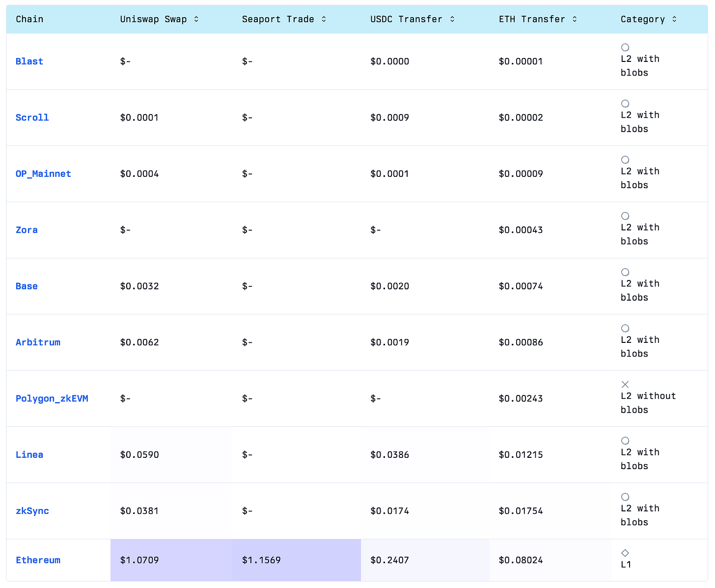Image resolution: width=715 pixels, height=588 pixels.
Task: Click the diamond L1 icon in Ethereum row
Action: click(625, 553)
